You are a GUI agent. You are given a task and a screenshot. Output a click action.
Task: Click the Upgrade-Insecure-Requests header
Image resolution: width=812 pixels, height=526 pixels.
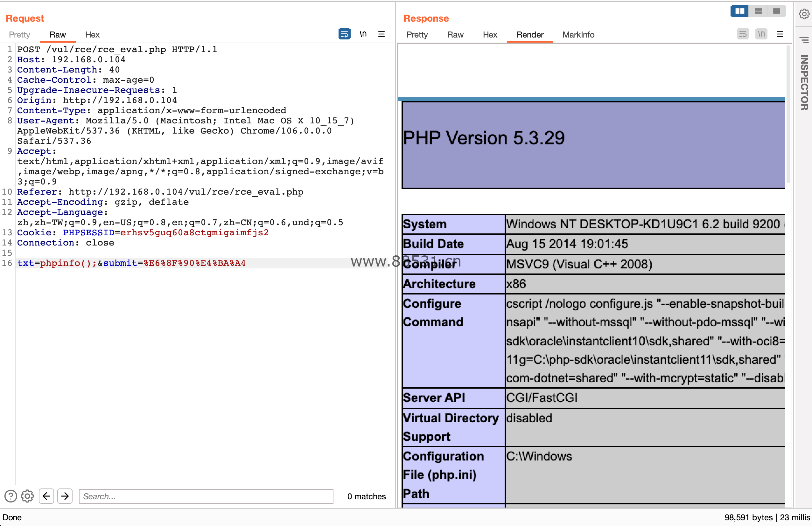click(x=97, y=90)
